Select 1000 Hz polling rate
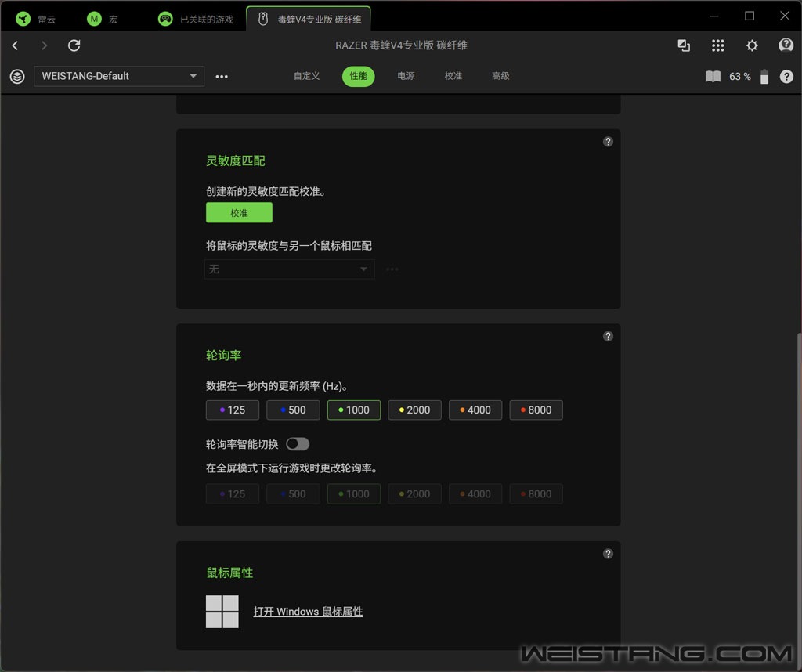The image size is (802, 672). click(354, 410)
